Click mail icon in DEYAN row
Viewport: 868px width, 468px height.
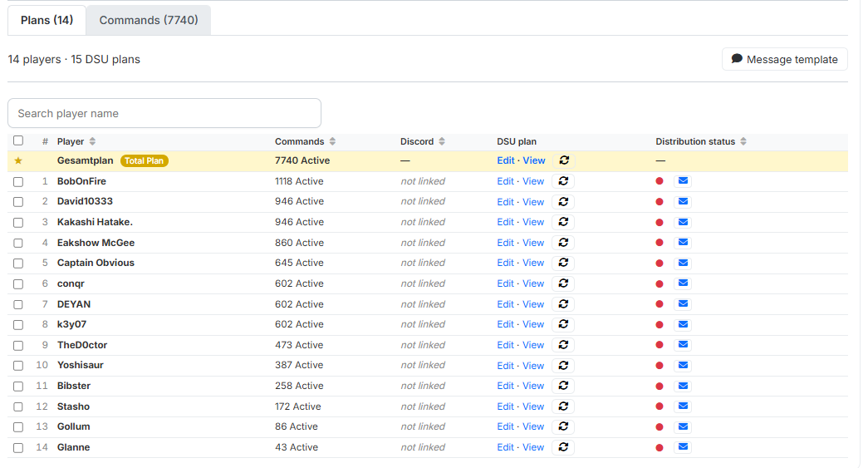point(683,303)
